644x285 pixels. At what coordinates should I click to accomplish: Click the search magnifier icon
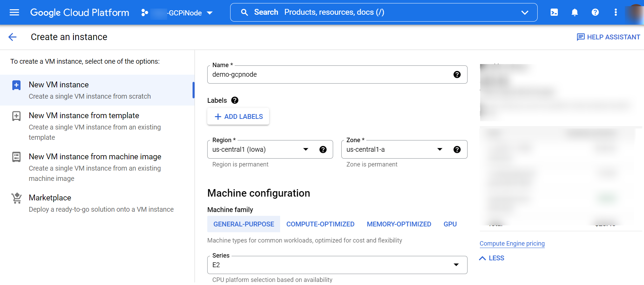tap(244, 12)
